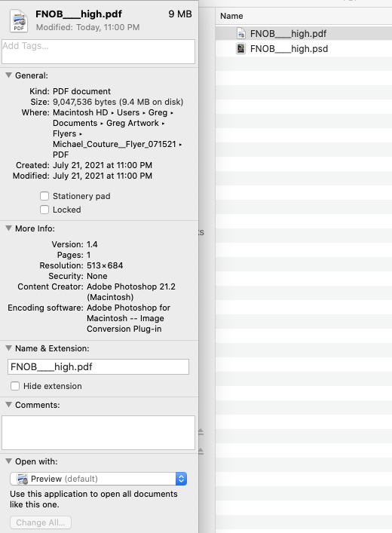Collapse the General section

(8, 75)
